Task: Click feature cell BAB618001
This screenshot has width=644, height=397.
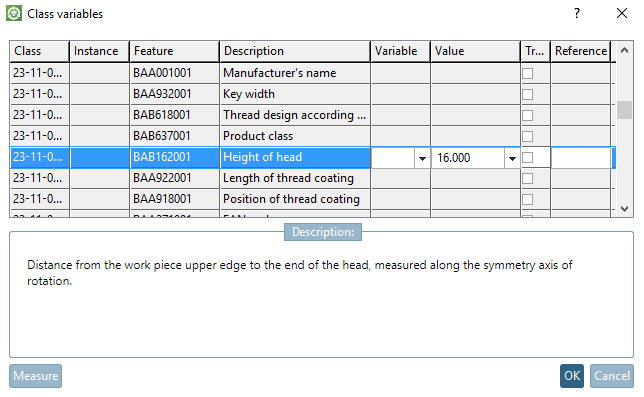Action: point(175,115)
